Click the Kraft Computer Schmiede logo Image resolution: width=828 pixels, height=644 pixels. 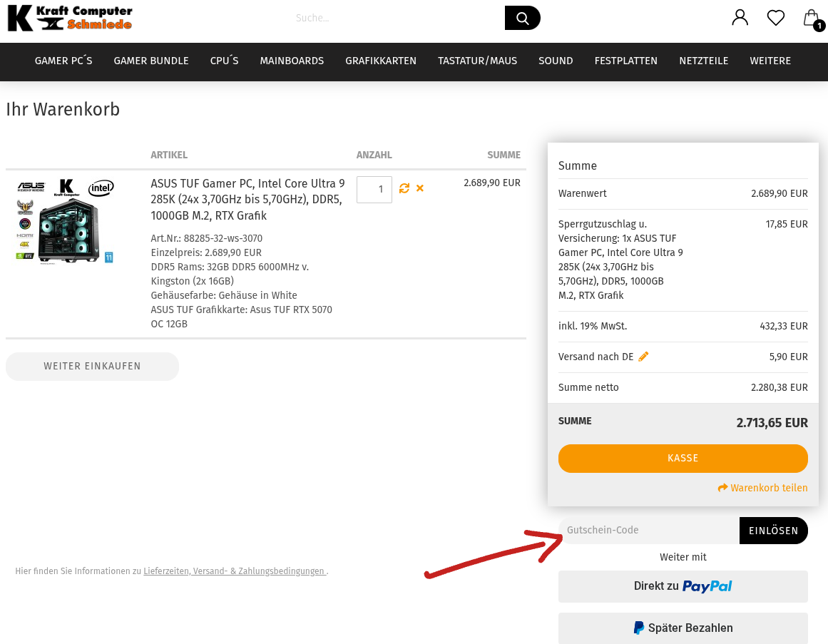coord(70,19)
